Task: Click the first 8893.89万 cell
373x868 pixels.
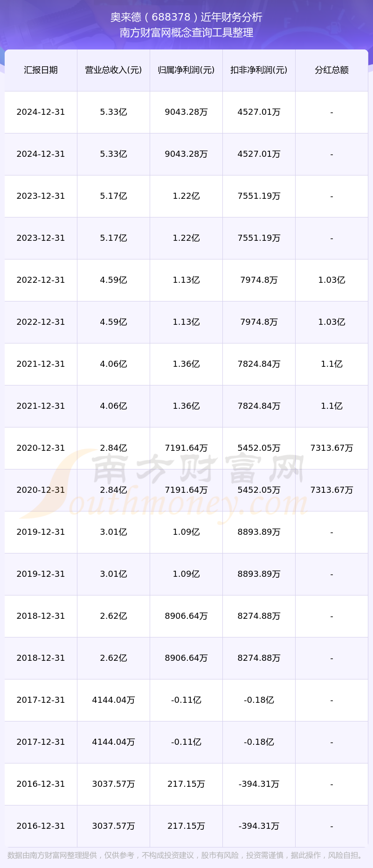Action: pyautogui.click(x=259, y=532)
